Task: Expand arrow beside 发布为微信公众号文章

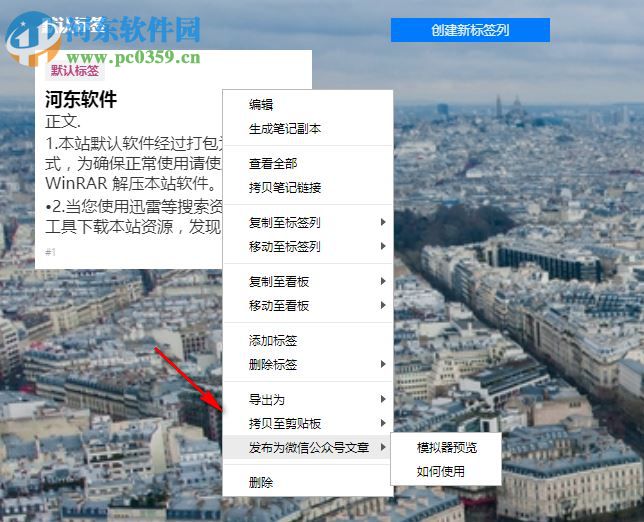Action: point(383,447)
